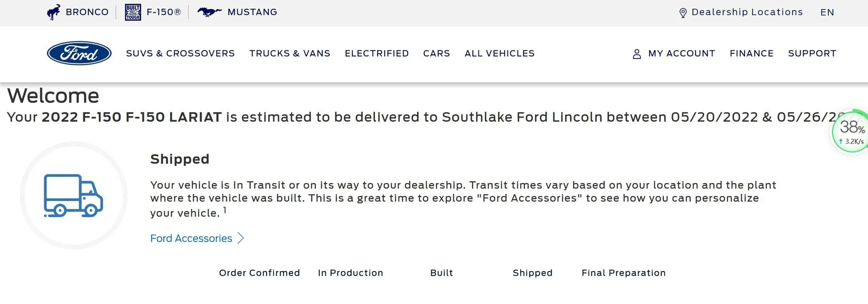Click the Bronco horse icon
Image resolution: width=868 pixels, height=304 pixels.
click(54, 12)
